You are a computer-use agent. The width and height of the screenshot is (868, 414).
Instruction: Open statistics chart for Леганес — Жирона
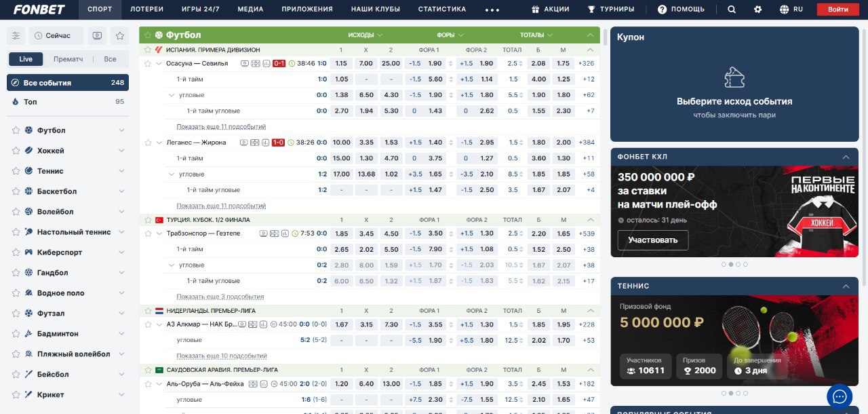click(264, 143)
